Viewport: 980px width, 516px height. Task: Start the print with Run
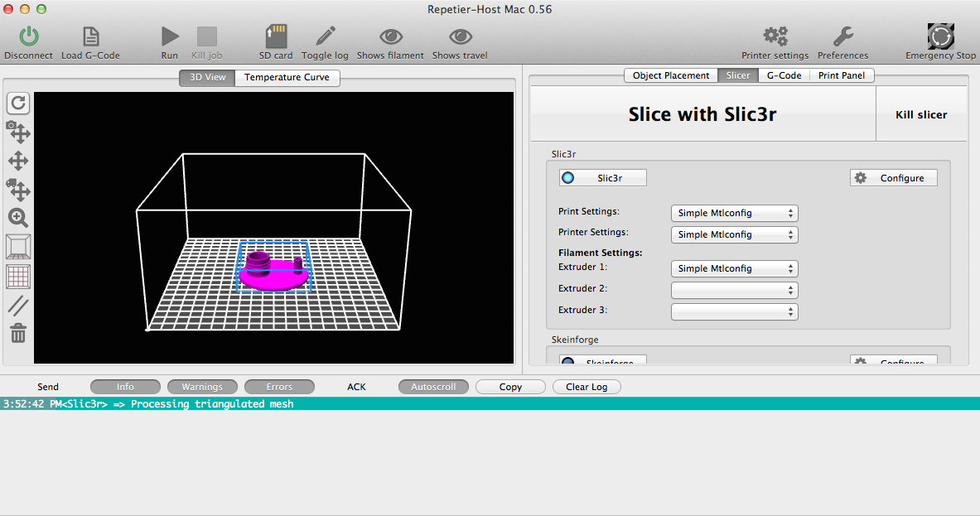(169, 36)
